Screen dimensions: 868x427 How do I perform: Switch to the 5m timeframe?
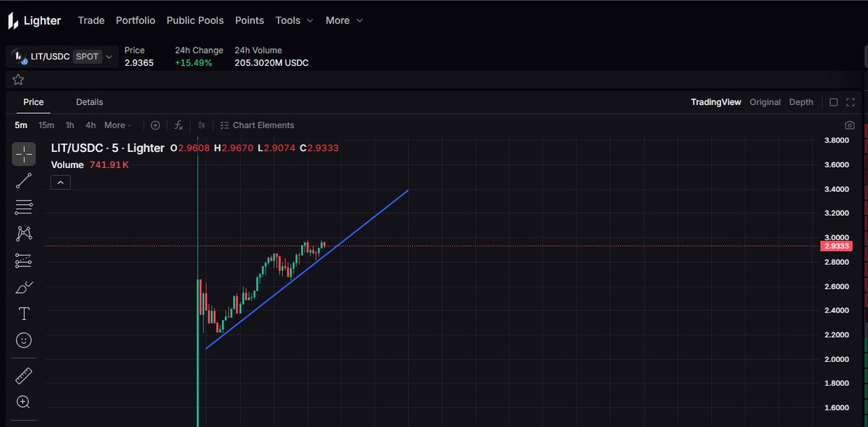(21, 125)
